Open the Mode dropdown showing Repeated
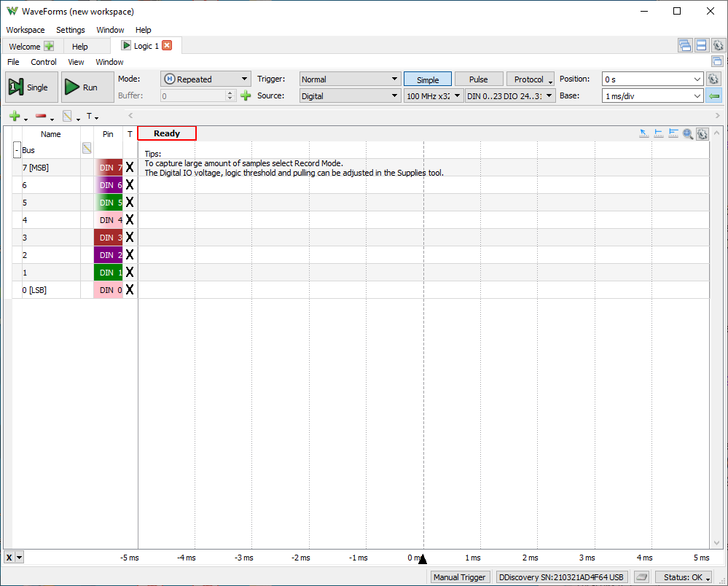Image resolution: width=728 pixels, height=586 pixels. (x=206, y=79)
